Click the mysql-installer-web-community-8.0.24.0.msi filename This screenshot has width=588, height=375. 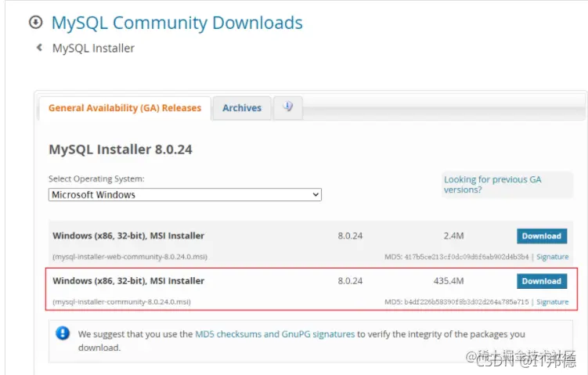click(130, 257)
